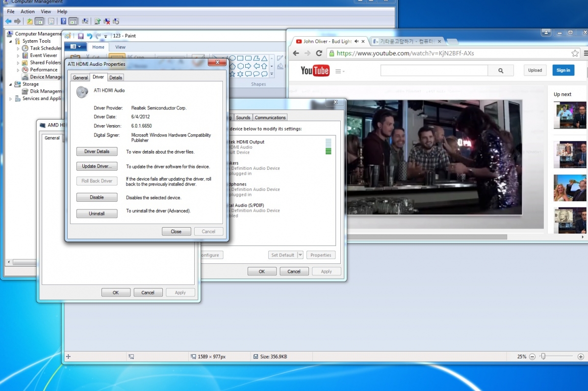Click the zoom out minus icon in Paint
Screen dimensions: 588x391
(532, 357)
